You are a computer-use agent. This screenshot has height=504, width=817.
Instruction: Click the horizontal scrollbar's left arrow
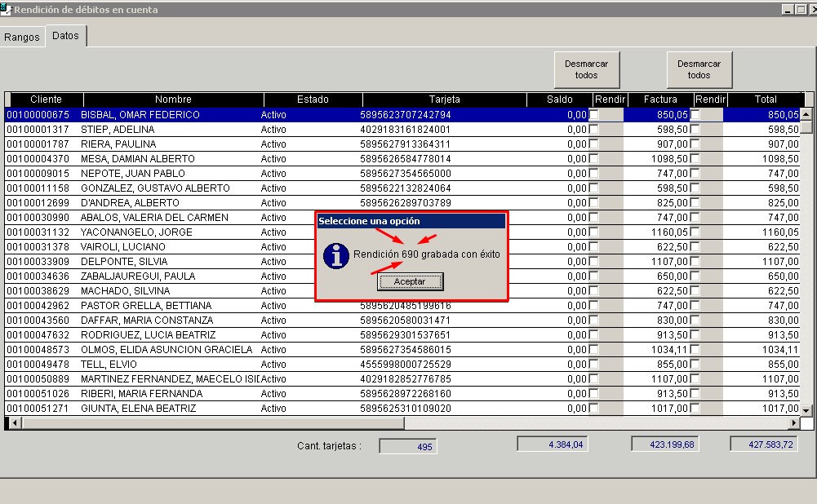11,424
